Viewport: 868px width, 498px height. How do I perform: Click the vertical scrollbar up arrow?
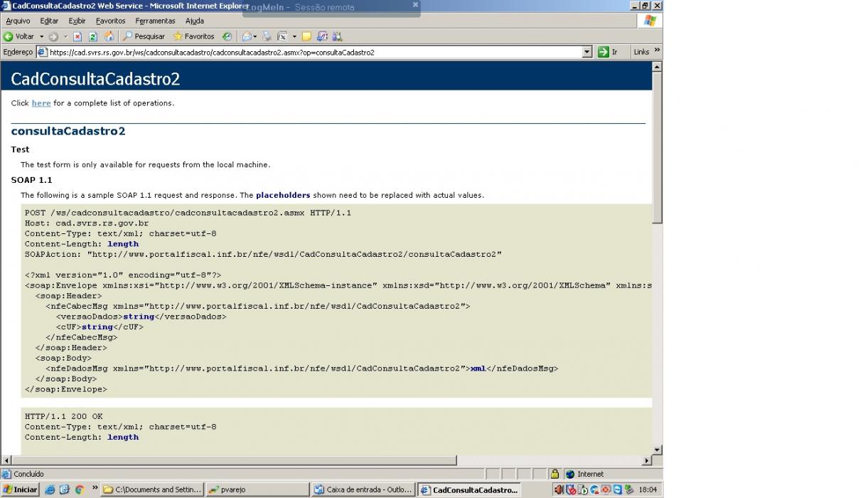657,67
